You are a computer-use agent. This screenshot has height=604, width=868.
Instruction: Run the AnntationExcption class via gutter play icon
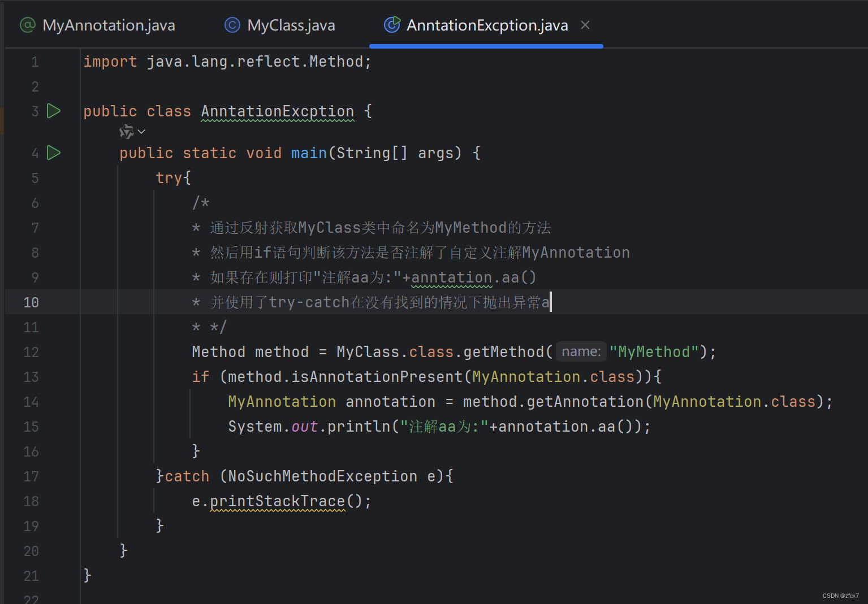(x=53, y=111)
